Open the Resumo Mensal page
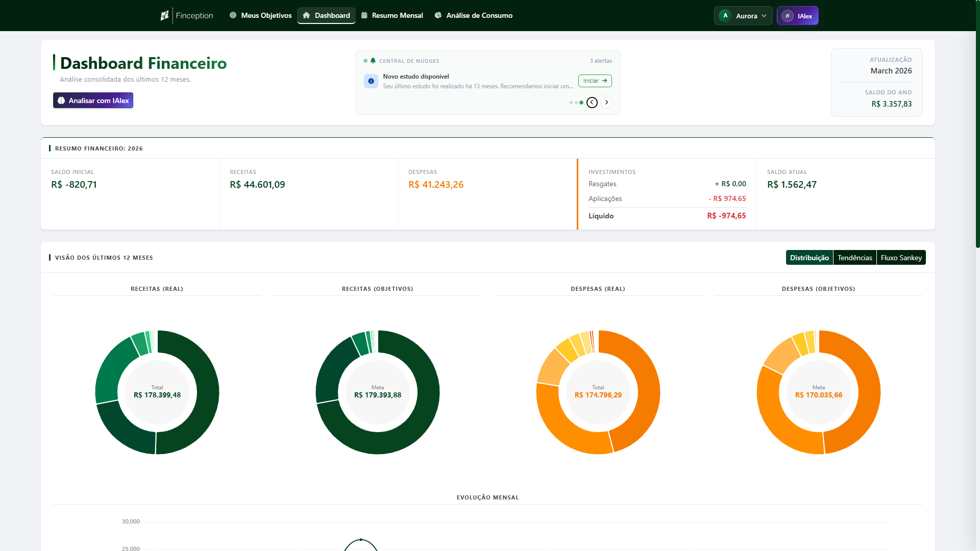This screenshot has height=551, width=980. [x=392, y=15]
